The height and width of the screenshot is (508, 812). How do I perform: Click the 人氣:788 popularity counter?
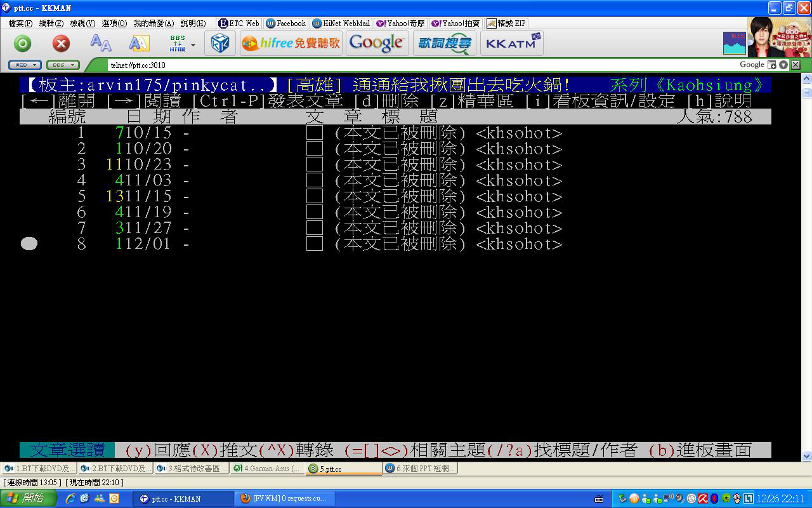click(x=714, y=117)
